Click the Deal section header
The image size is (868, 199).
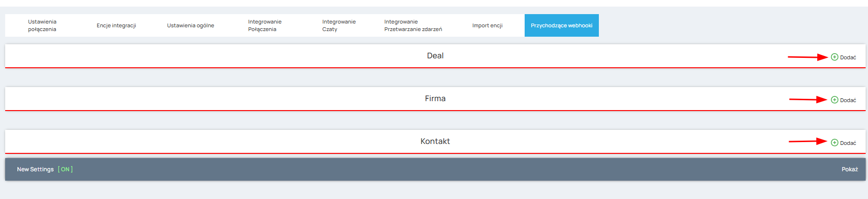435,56
